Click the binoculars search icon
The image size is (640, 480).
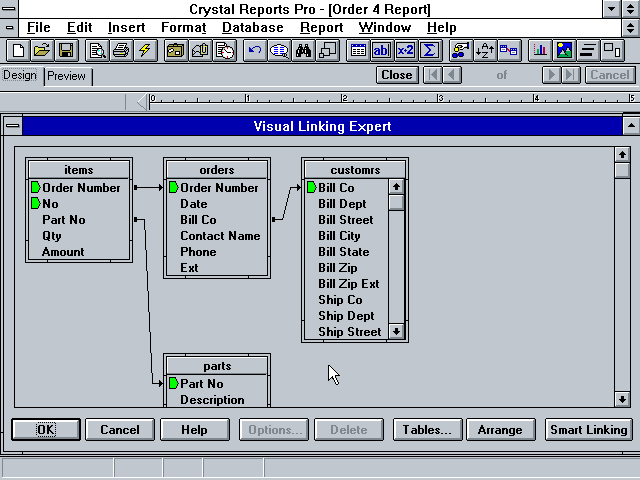pyautogui.click(x=303, y=51)
